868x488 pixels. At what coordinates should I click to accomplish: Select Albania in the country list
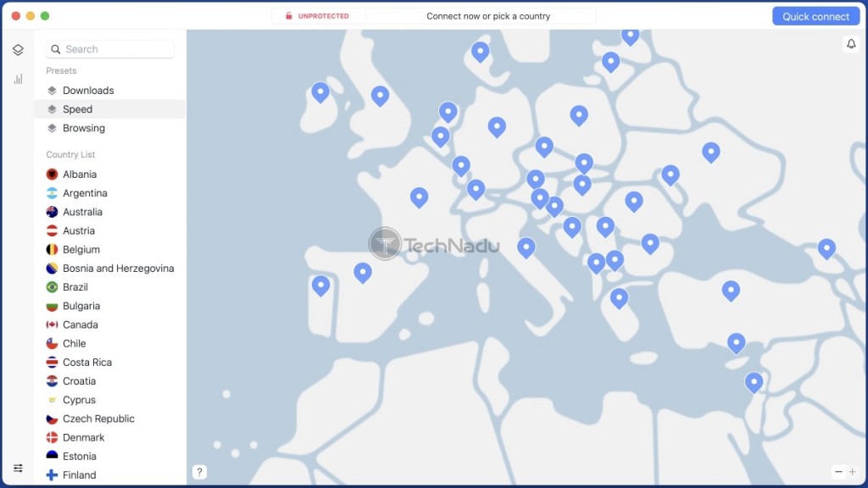click(x=109, y=175)
